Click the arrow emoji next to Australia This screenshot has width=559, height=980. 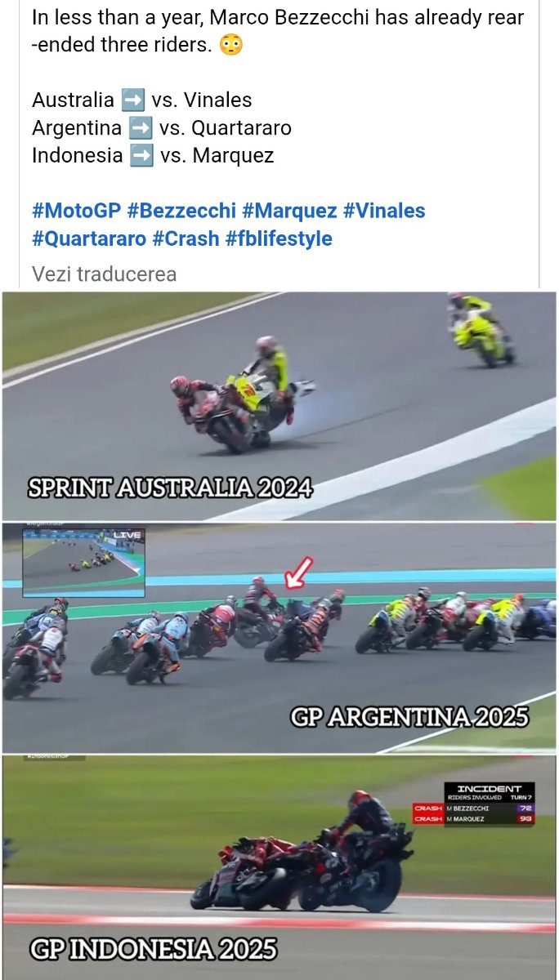[x=132, y=100]
